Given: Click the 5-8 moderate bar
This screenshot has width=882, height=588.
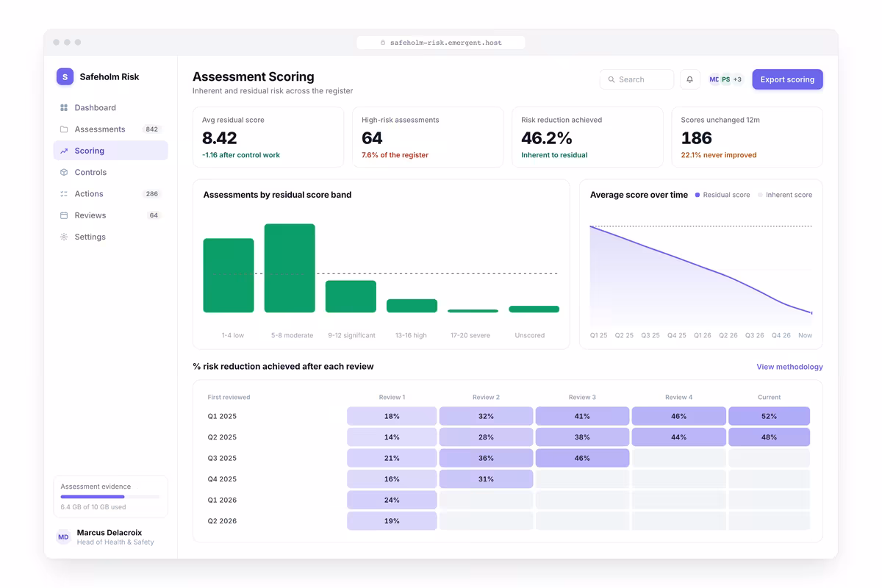Looking at the screenshot, I should [290, 268].
